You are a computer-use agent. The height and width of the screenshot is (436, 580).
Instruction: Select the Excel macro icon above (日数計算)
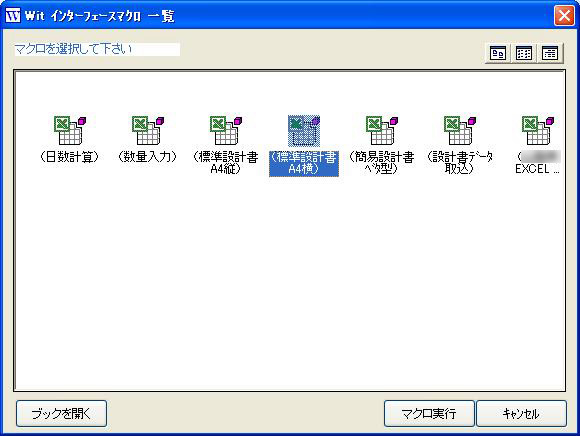pos(70,131)
